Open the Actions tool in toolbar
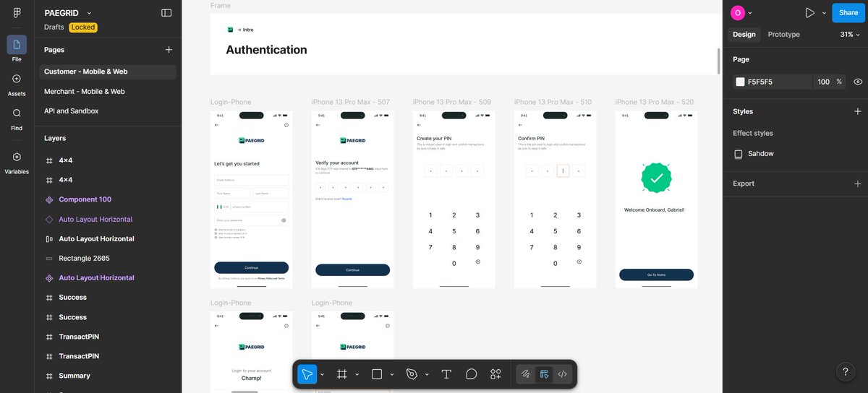The image size is (868, 393). click(x=495, y=374)
